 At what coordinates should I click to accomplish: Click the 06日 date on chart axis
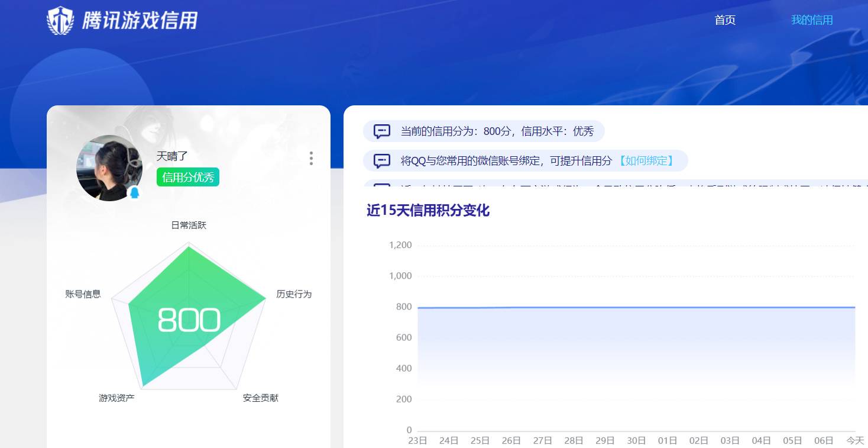tap(824, 440)
